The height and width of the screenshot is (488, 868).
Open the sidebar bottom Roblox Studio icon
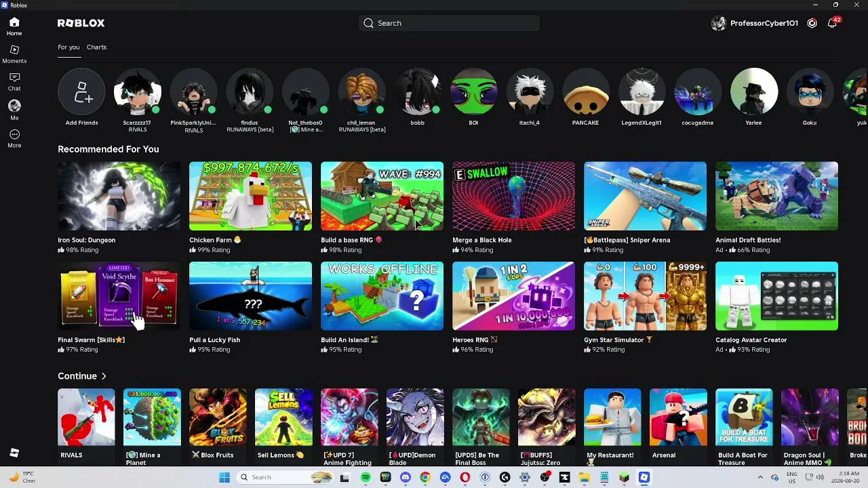(14, 453)
